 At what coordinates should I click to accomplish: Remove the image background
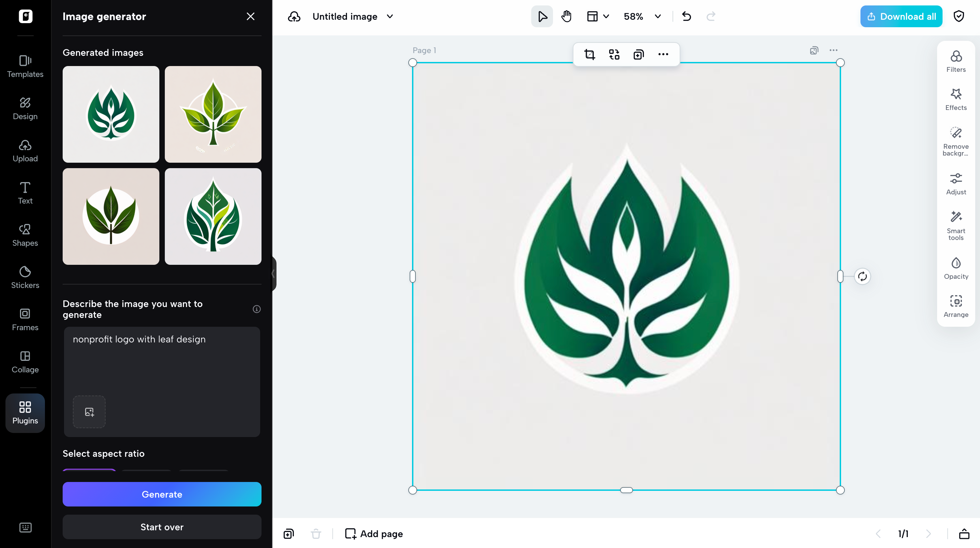click(x=956, y=141)
